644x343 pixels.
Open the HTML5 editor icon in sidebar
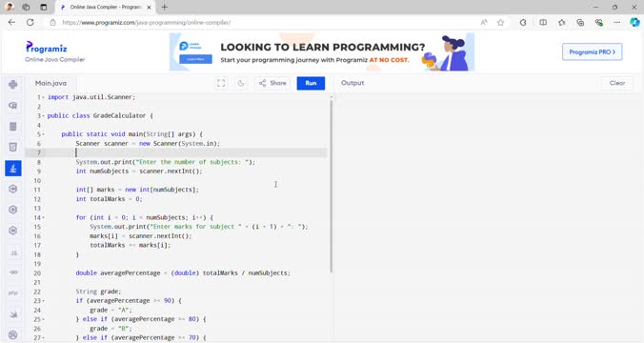(13, 147)
